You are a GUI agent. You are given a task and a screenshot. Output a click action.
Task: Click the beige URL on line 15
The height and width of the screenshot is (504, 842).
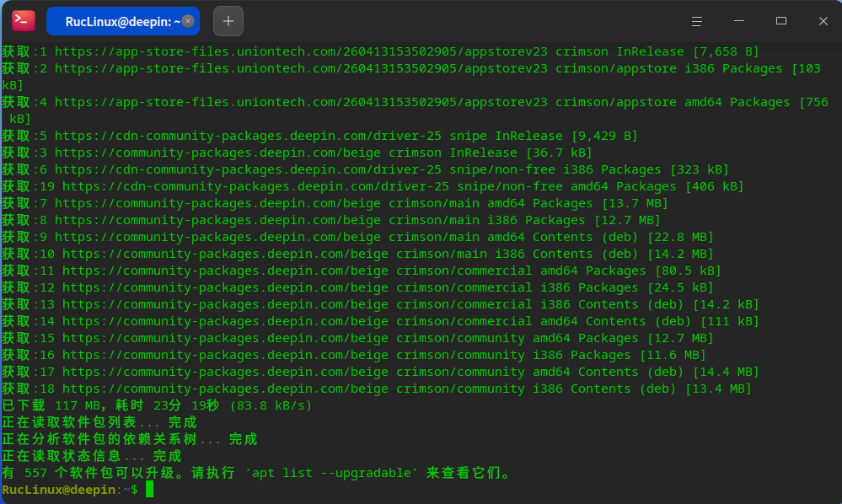pyautogui.click(x=225, y=338)
